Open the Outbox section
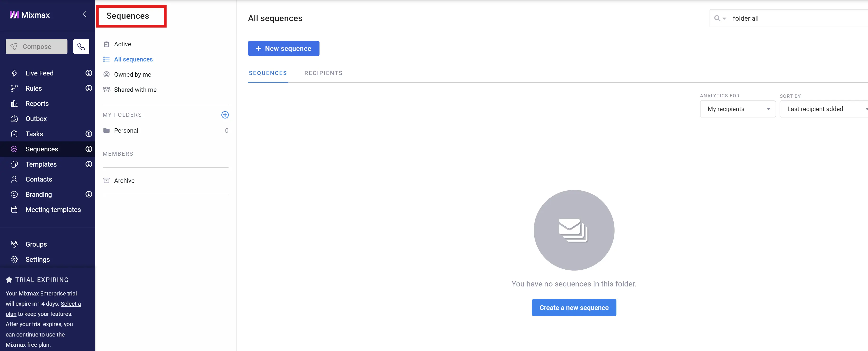Screen dimensions: 868x351 pos(36,119)
